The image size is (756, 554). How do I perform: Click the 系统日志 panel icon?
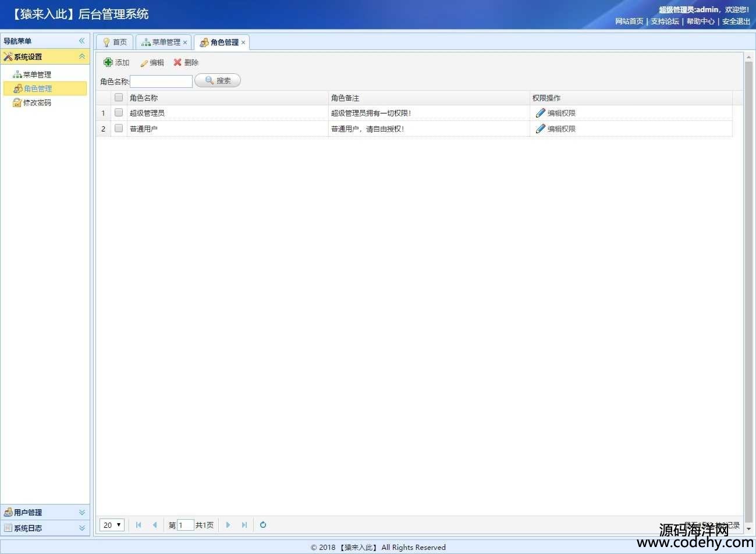tap(8, 528)
